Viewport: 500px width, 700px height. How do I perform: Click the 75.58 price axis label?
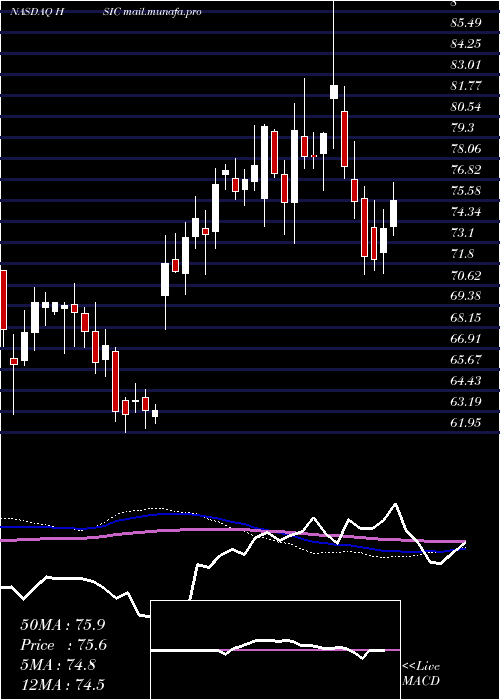(x=466, y=191)
